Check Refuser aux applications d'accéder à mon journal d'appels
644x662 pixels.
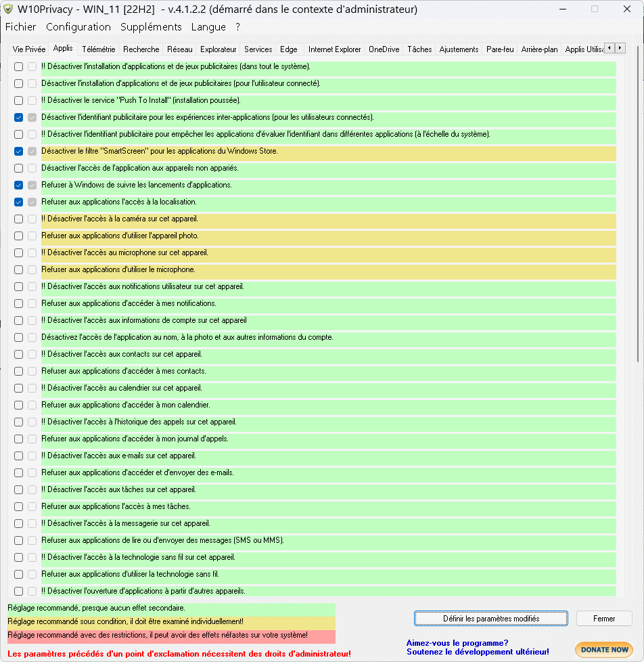18,439
